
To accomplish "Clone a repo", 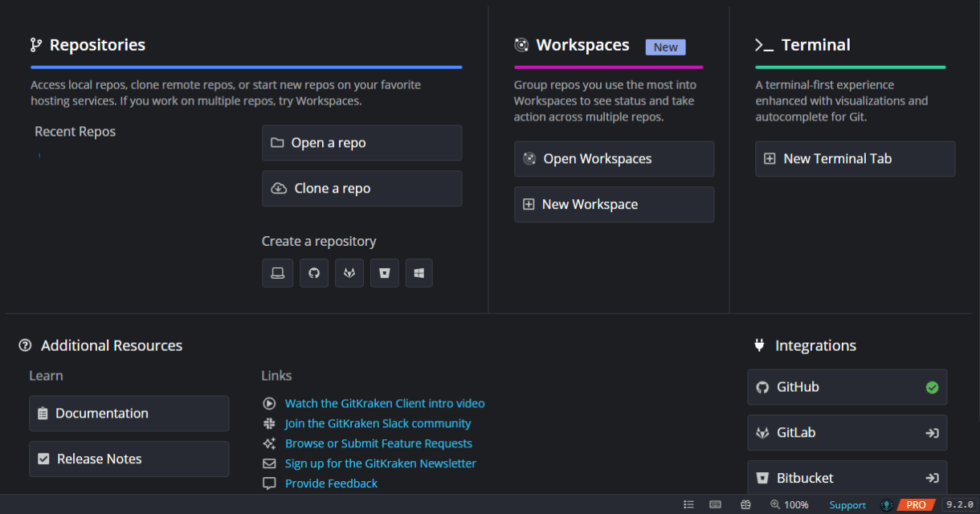I will point(361,188).
